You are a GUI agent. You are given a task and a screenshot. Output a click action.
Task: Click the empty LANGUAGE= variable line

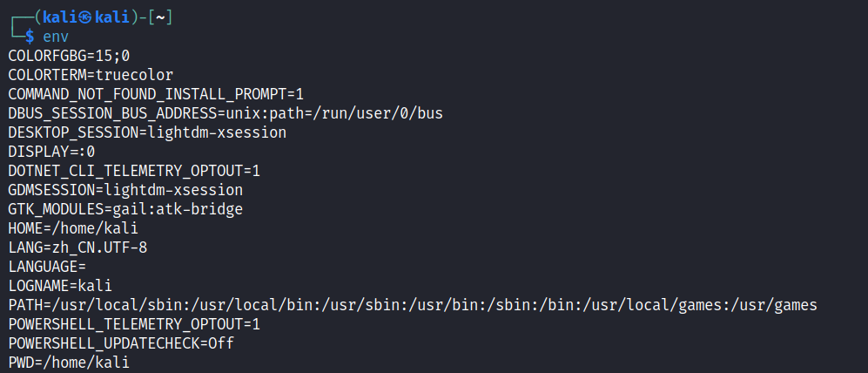pyautogui.click(x=47, y=266)
